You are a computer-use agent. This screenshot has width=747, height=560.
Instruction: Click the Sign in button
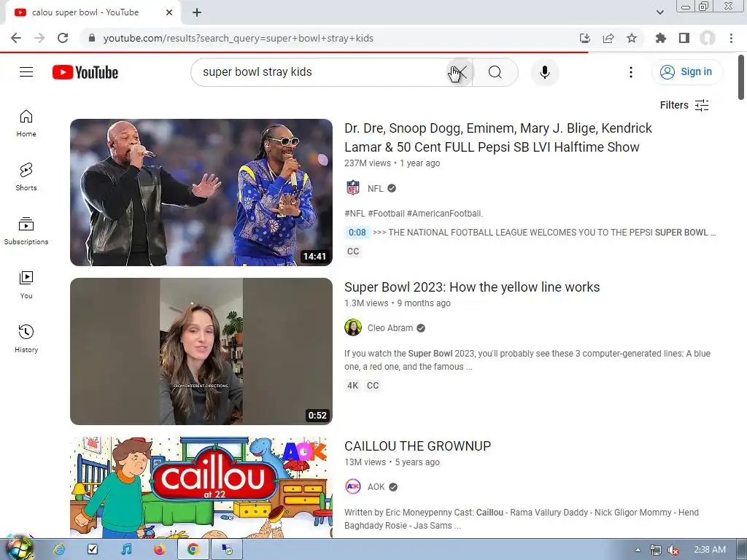686,72
